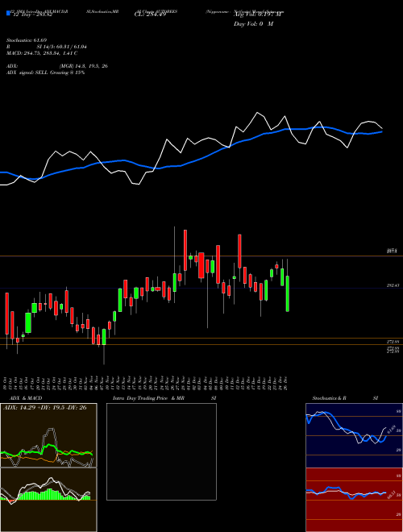Click the 80 axis label in Stochastics chart

tap(399, 411)
